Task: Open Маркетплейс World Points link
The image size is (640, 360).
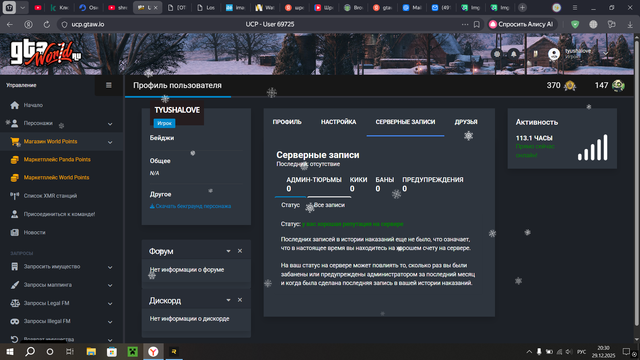Action: 56,178
